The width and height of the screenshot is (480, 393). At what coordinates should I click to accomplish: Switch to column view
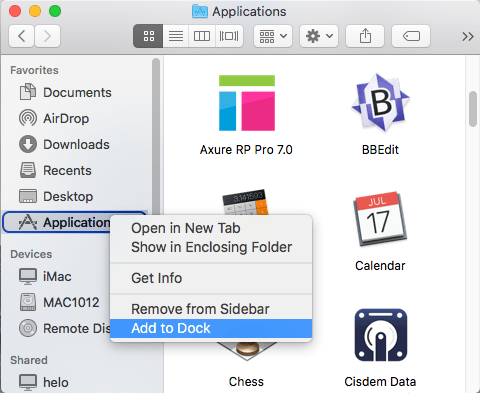tap(202, 36)
